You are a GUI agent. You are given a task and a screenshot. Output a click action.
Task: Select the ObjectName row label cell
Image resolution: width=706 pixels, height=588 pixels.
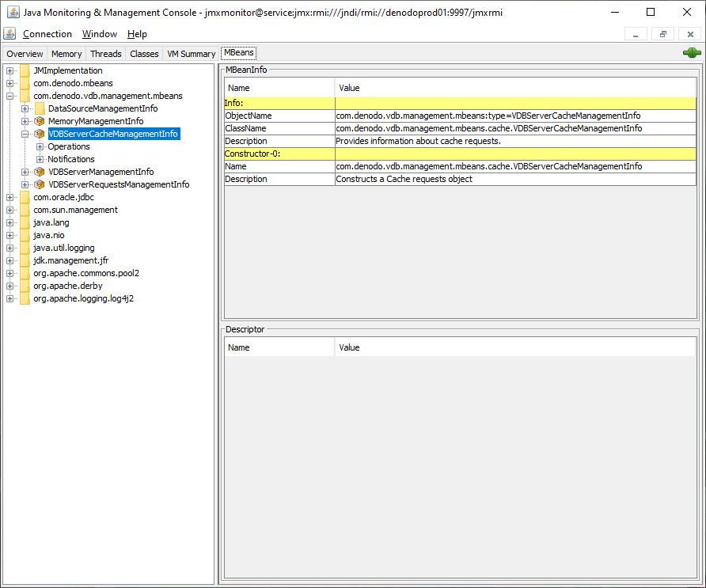pos(279,116)
